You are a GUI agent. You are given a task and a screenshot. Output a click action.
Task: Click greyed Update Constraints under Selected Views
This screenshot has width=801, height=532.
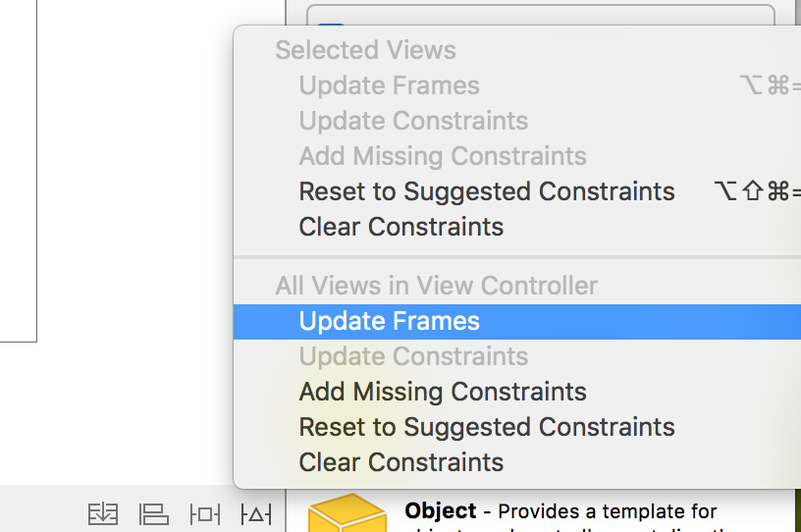click(x=413, y=121)
